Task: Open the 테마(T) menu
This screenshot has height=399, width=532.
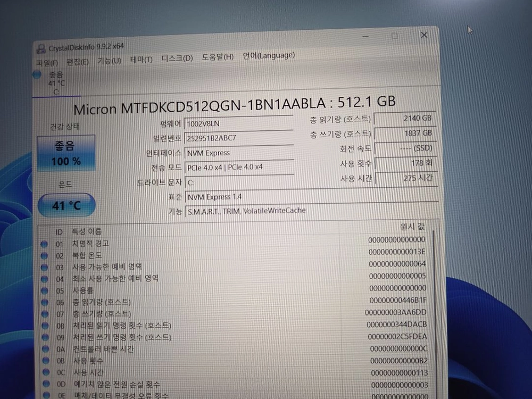Action: pyautogui.click(x=141, y=60)
